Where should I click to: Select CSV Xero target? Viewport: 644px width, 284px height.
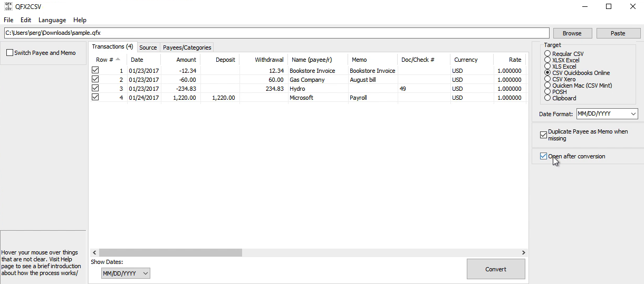[x=547, y=79]
